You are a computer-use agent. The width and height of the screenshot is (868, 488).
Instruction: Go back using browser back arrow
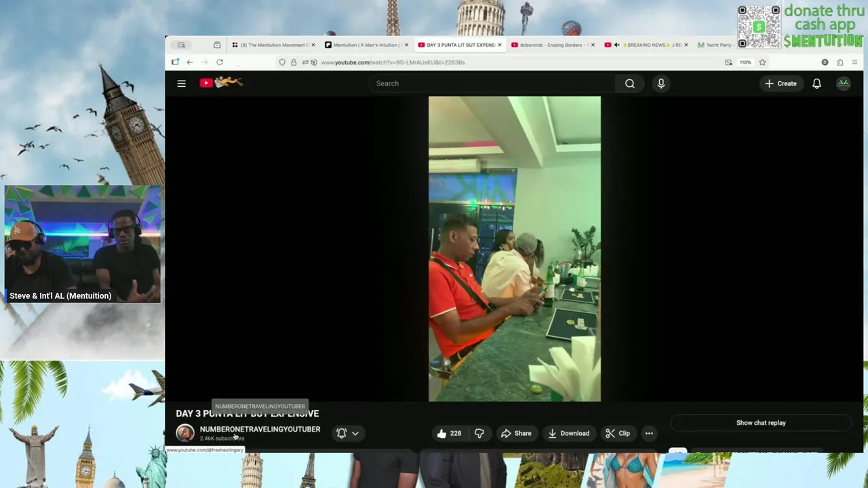(x=190, y=62)
